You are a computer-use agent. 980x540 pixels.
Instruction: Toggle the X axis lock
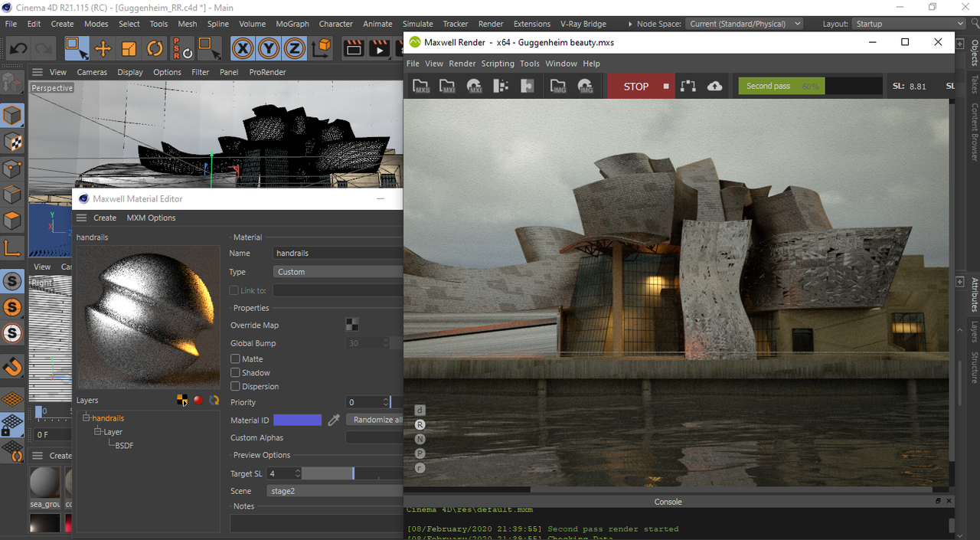243,49
